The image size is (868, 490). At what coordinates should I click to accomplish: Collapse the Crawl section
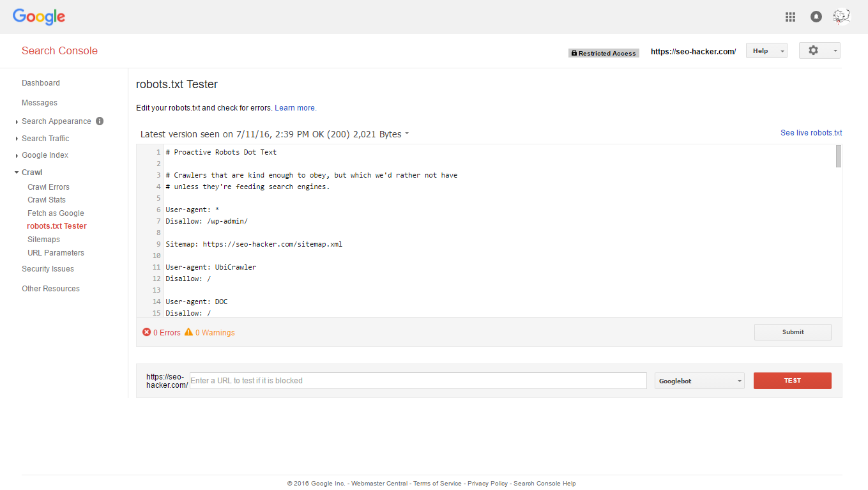click(x=31, y=172)
